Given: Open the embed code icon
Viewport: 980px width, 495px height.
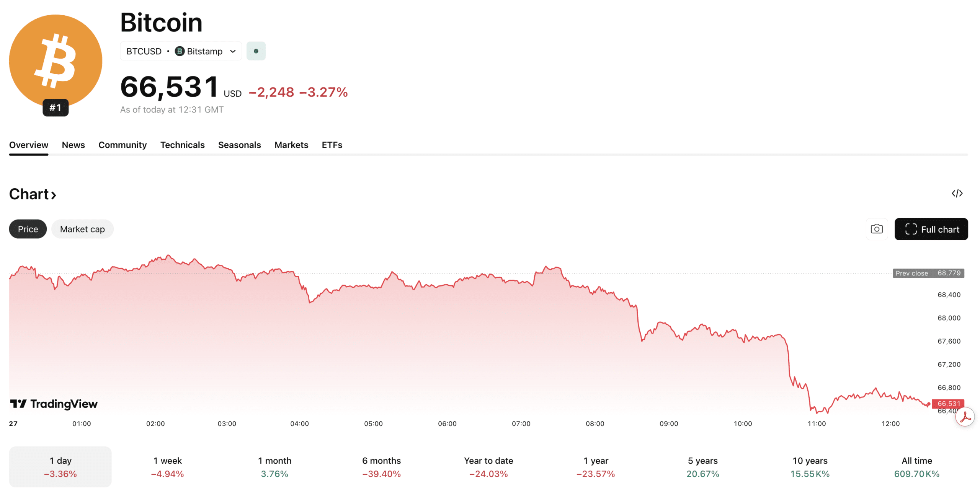Looking at the screenshot, I should 957,193.
